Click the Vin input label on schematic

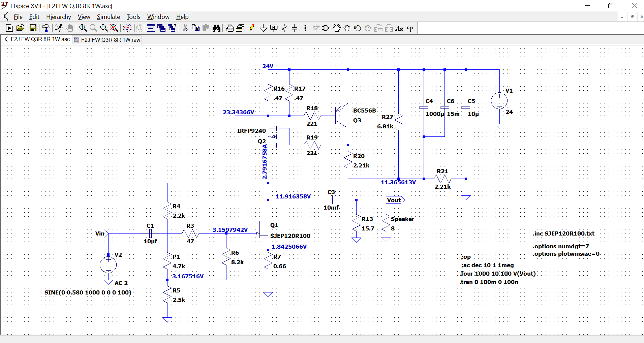click(x=101, y=233)
